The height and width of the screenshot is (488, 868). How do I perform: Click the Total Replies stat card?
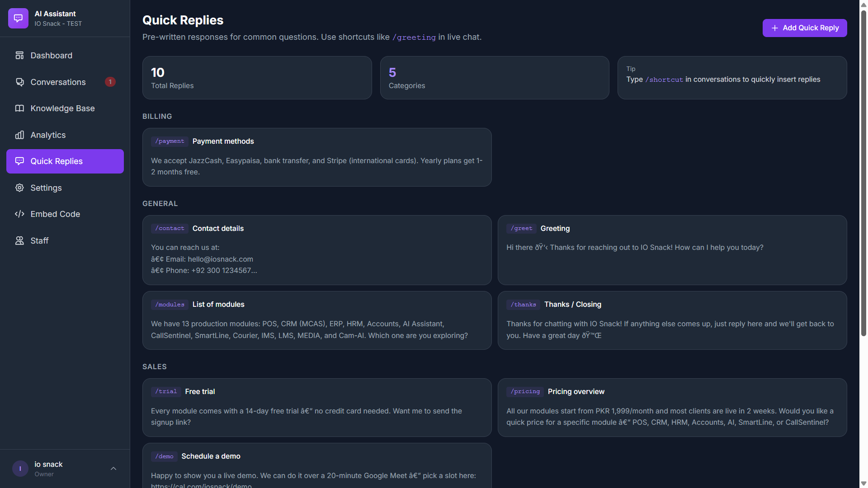(x=257, y=78)
